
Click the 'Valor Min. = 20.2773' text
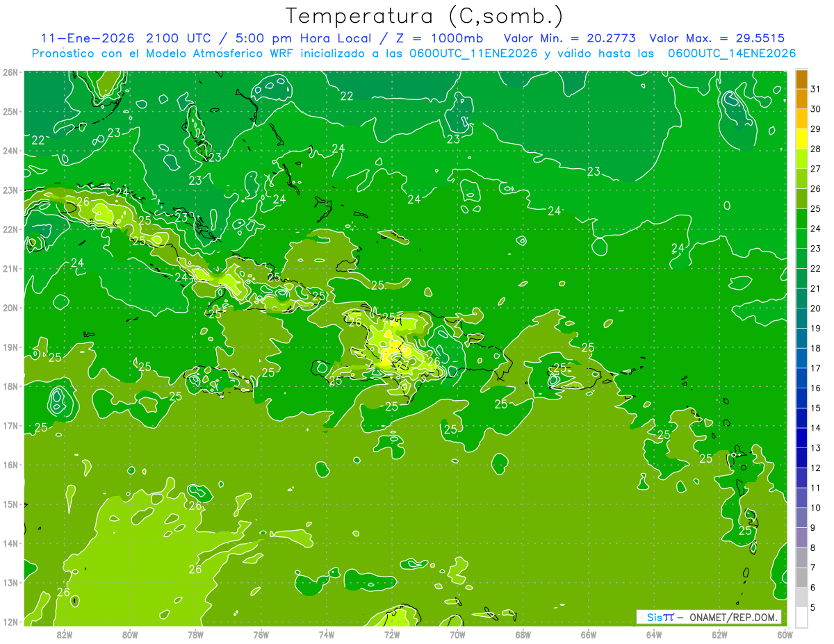pyautogui.click(x=569, y=38)
